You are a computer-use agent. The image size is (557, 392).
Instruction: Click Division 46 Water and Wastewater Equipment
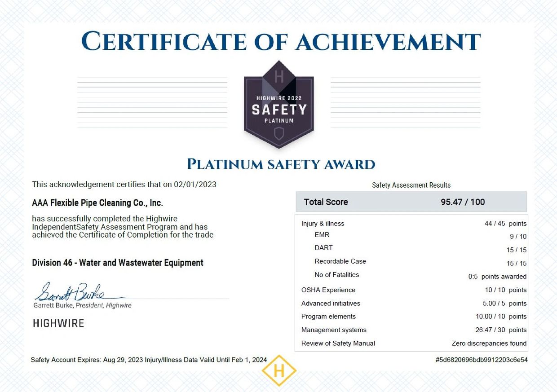coord(118,263)
